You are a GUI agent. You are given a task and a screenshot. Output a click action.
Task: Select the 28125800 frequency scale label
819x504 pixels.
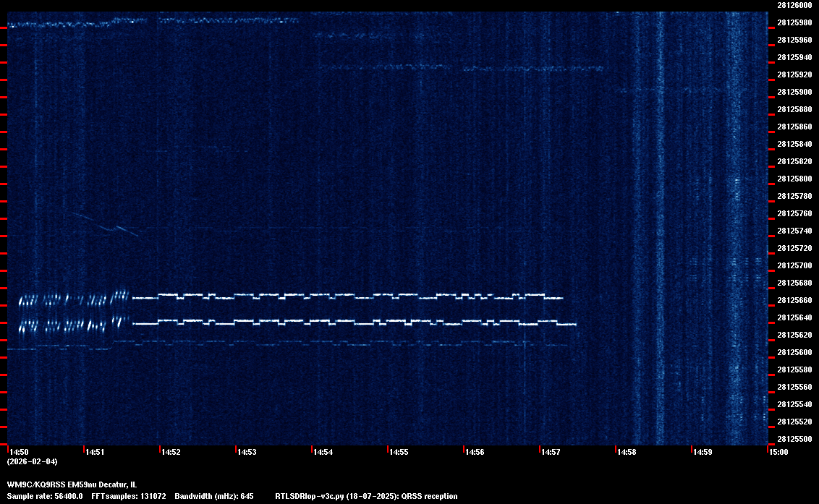794,179
